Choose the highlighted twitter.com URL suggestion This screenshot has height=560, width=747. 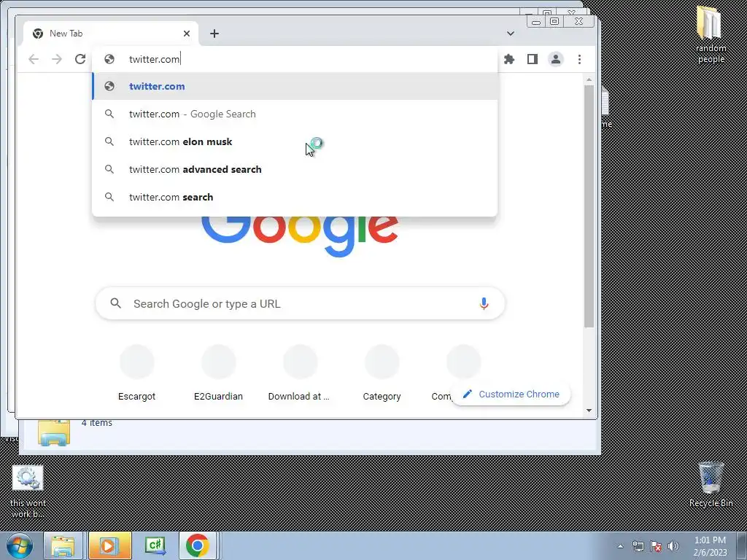tap(295, 86)
